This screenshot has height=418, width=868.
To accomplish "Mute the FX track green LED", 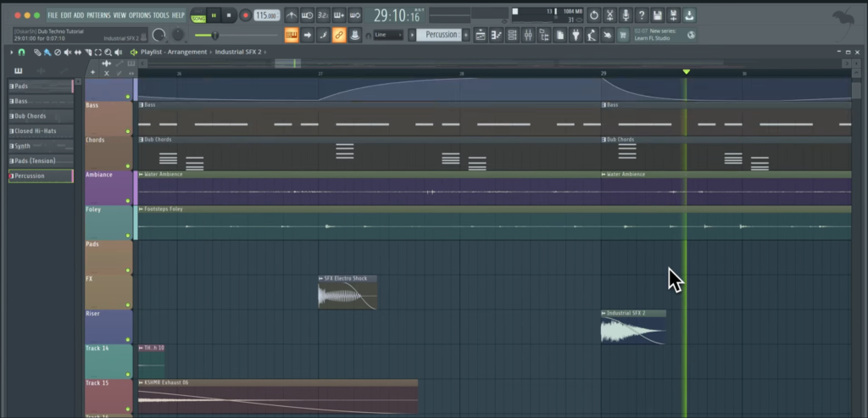I will pyautogui.click(x=128, y=305).
